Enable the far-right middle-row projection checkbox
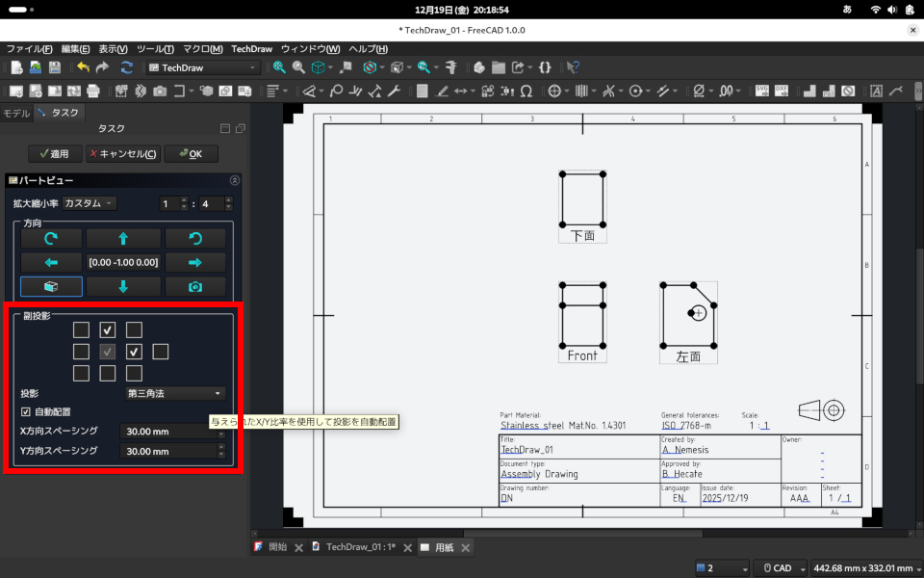Image resolution: width=924 pixels, height=578 pixels. click(161, 353)
